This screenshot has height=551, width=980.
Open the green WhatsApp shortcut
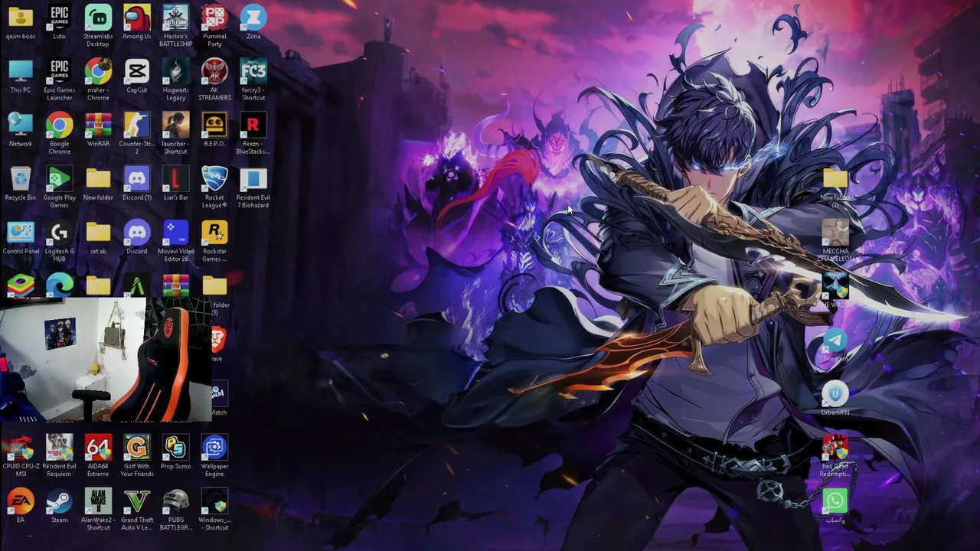835,506
